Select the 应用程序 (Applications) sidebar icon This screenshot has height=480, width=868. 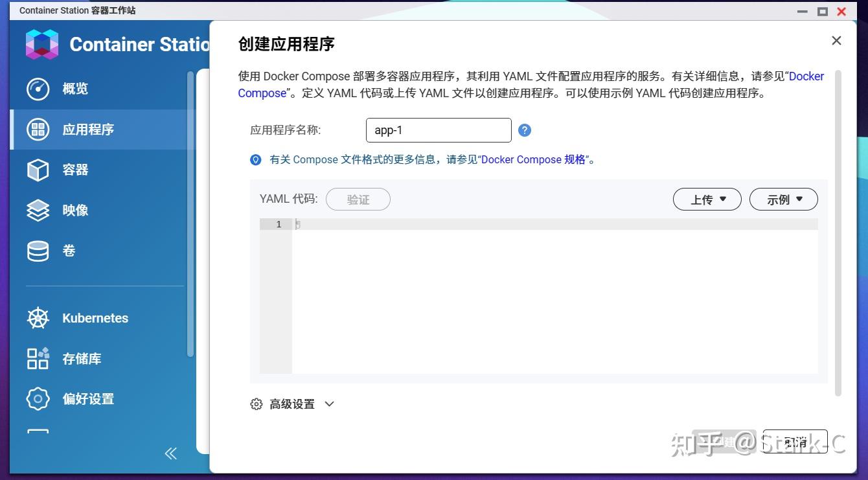coord(38,129)
